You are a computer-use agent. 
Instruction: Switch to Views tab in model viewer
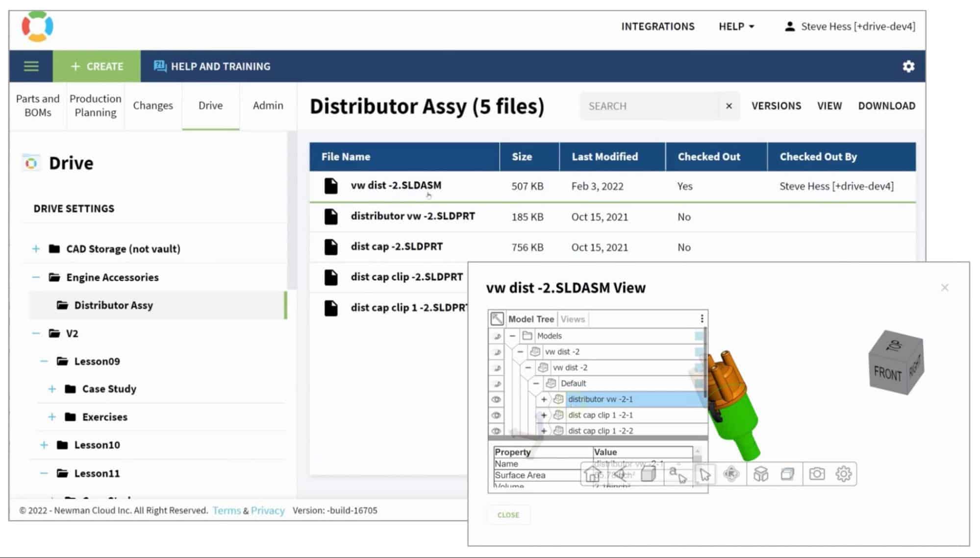573,319
